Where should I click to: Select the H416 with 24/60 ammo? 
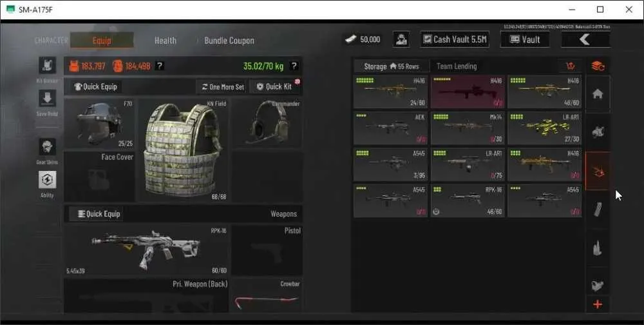[x=391, y=92]
